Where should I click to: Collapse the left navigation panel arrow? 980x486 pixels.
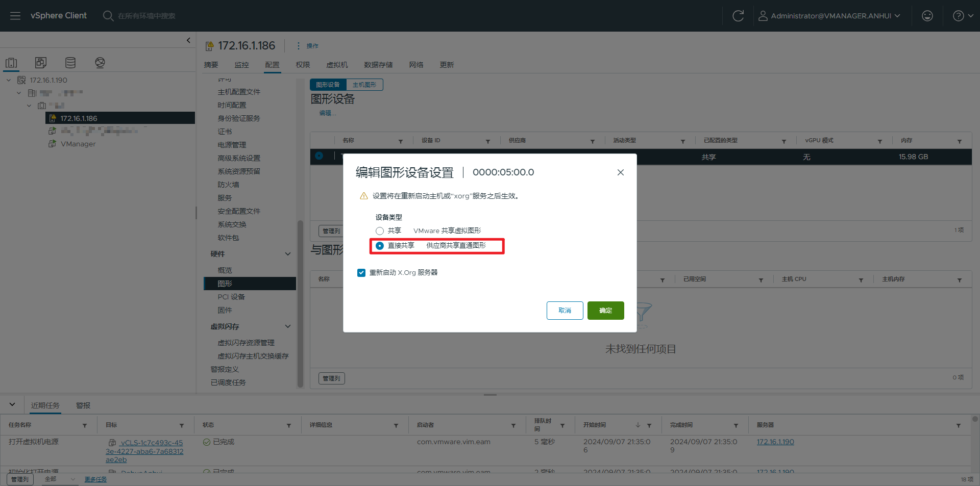click(188, 40)
